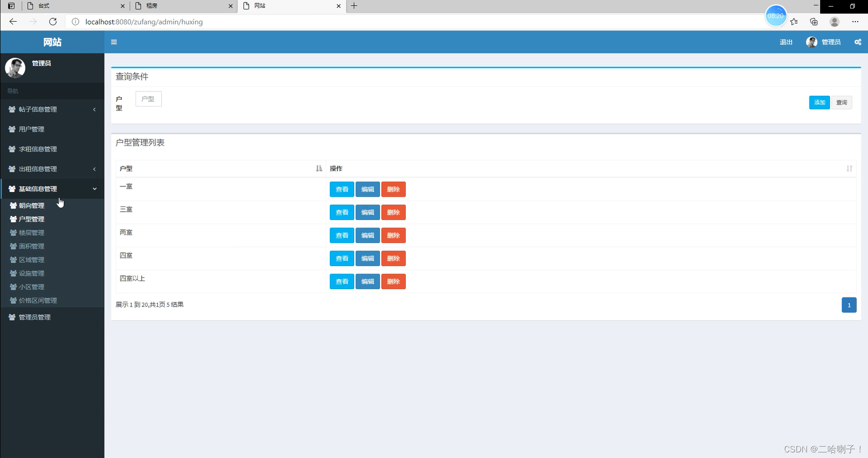Refresh the browser page
868x458 pixels.
[53, 22]
